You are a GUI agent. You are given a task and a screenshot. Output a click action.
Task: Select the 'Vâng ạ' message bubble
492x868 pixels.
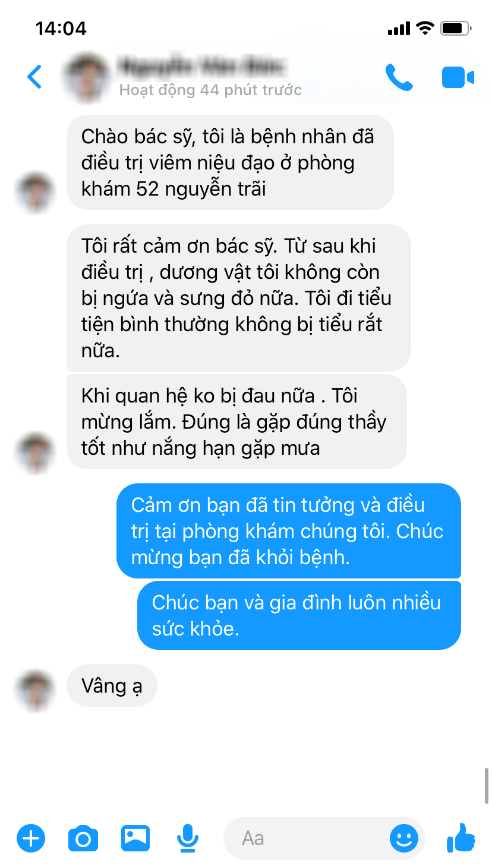pyautogui.click(x=112, y=685)
